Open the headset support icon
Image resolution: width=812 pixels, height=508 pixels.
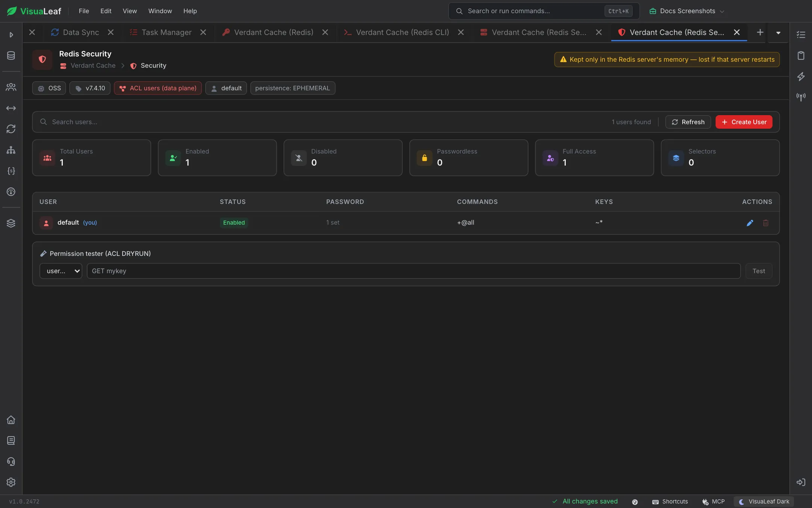click(11, 461)
